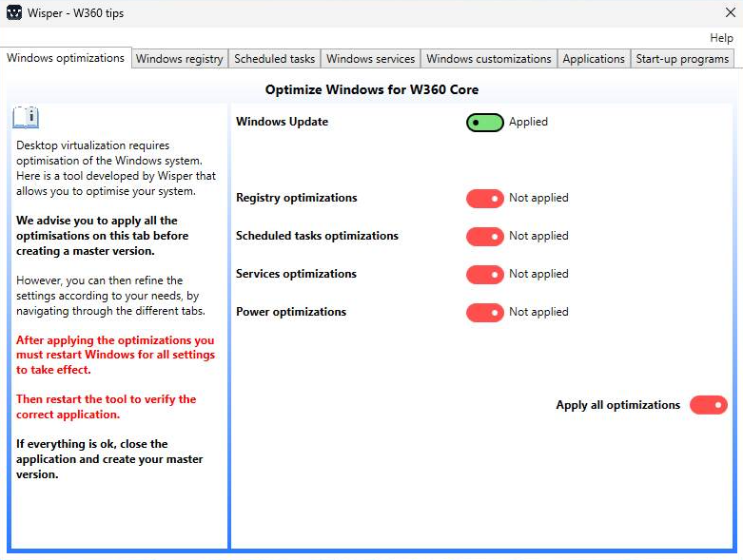Click the 'Wisper - W360 tips' window title
Viewport: 743px width, 560px height.
coord(75,13)
